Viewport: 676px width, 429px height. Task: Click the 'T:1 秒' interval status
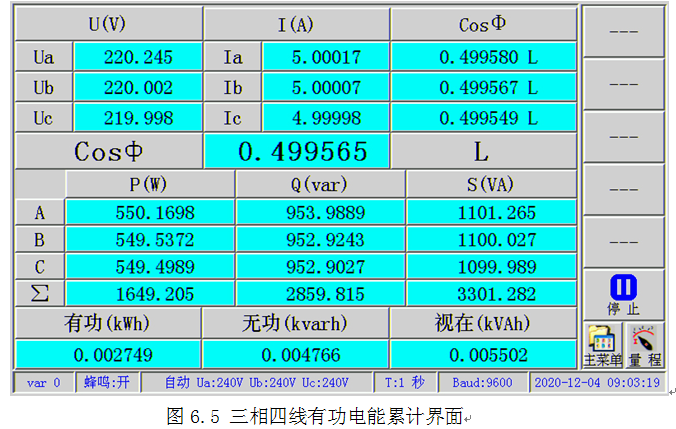point(405,382)
